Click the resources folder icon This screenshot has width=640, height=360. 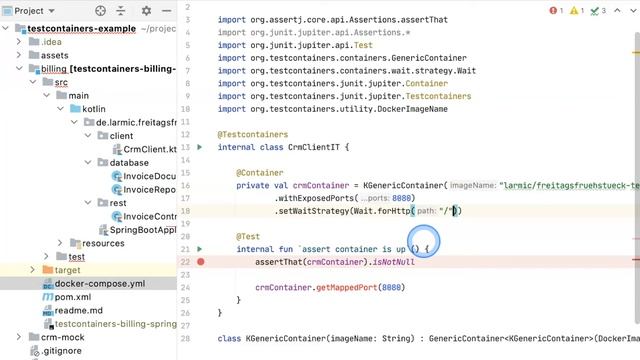[75, 243]
